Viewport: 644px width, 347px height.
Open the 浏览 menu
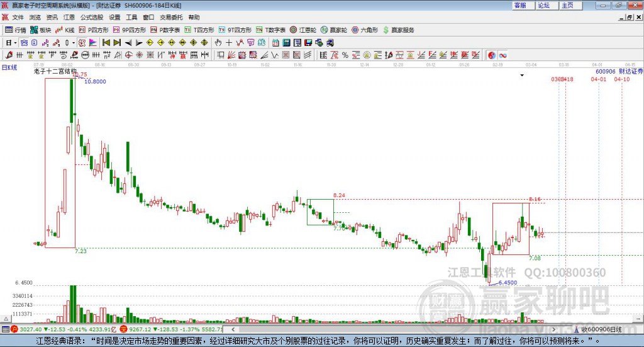(35, 17)
